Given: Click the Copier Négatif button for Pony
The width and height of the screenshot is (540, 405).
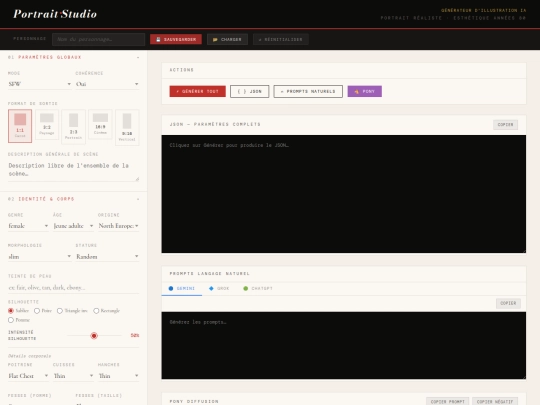Looking at the screenshot, I should click(x=495, y=402).
